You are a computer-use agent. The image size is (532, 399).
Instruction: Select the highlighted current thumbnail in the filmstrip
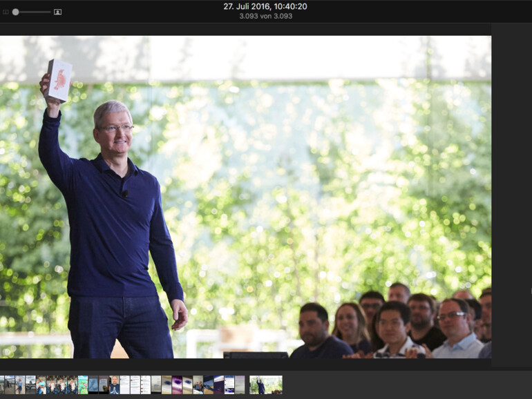[266, 385]
